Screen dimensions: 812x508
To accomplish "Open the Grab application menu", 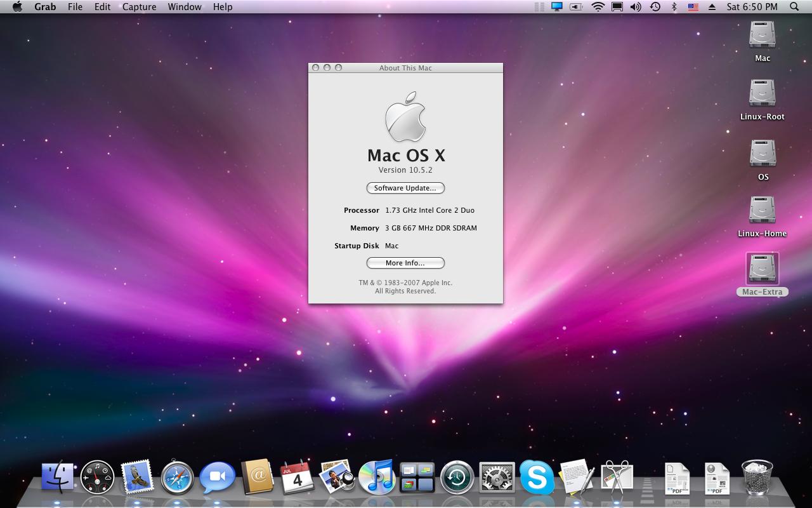I will pos(45,7).
